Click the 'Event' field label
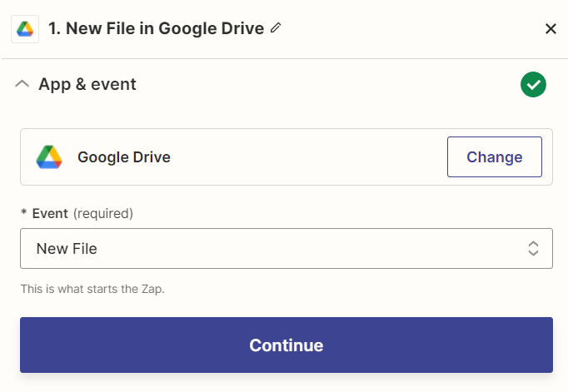The image size is (568, 392). [x=50, y=213]
